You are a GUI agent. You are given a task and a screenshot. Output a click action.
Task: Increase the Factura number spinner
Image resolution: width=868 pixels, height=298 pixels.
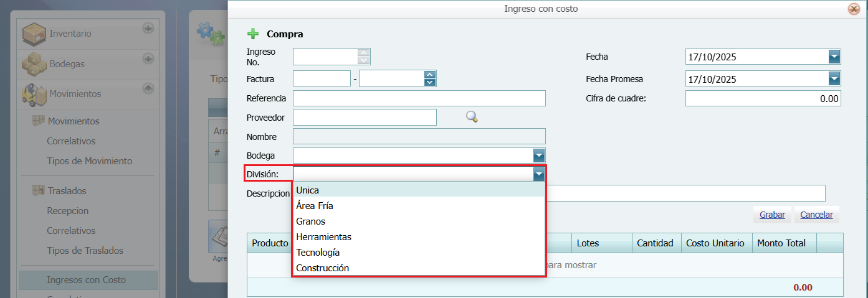point(429,75)
